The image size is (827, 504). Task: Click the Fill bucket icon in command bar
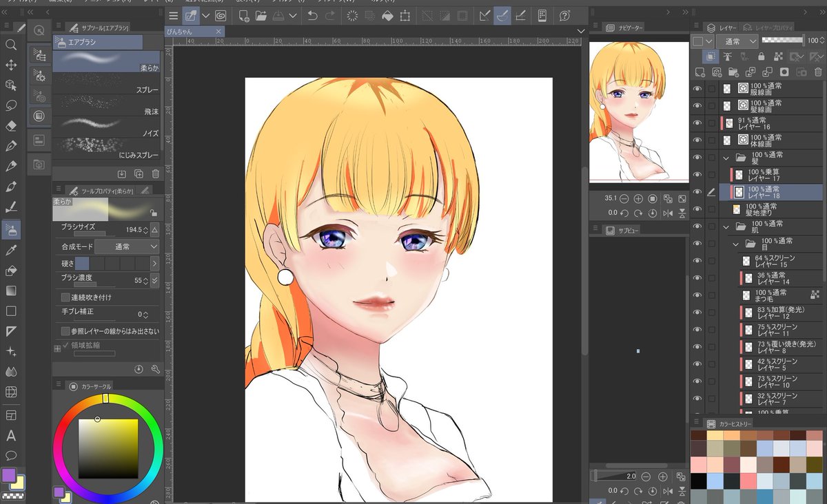click(x=387, y=15)
